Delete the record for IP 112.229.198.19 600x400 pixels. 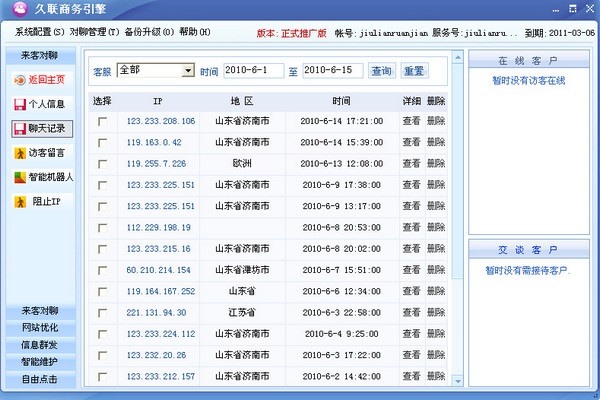436,228
